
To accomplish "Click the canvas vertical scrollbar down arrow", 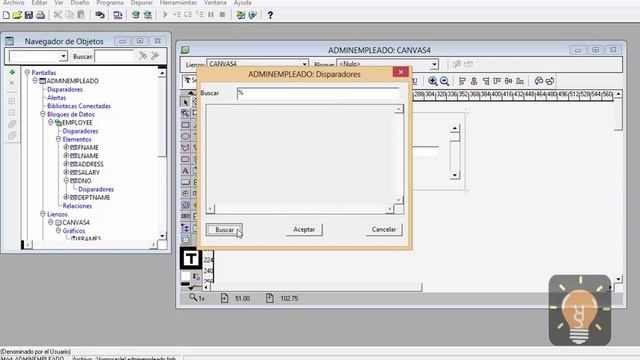I will (x=618, y=280).
